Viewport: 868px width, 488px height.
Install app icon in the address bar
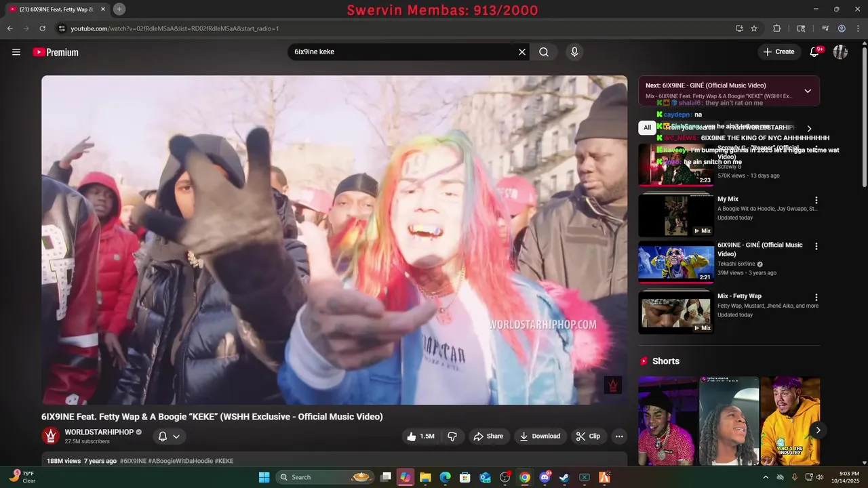pyautogui.click(x=739, y=28)
